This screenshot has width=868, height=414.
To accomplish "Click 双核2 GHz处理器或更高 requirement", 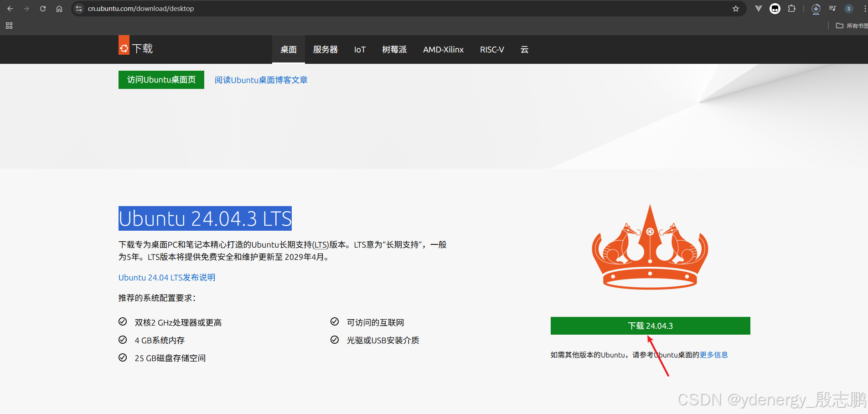I will point(178,322).
